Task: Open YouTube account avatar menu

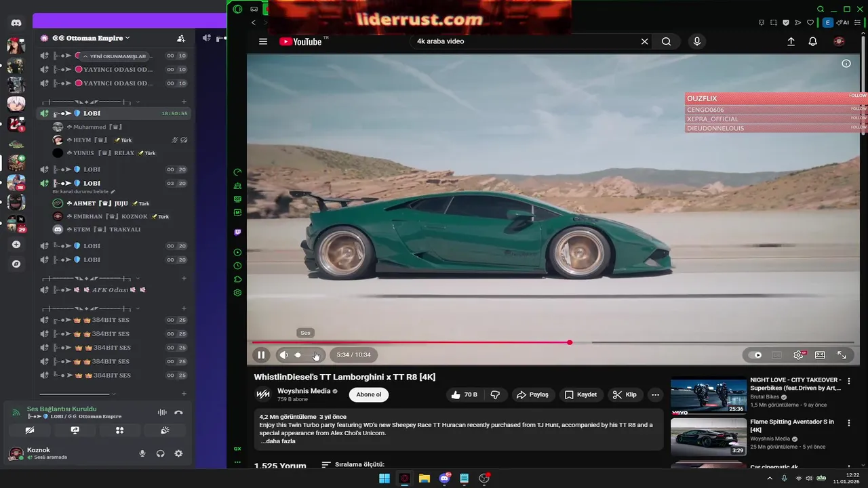Action: click(839, 41)
